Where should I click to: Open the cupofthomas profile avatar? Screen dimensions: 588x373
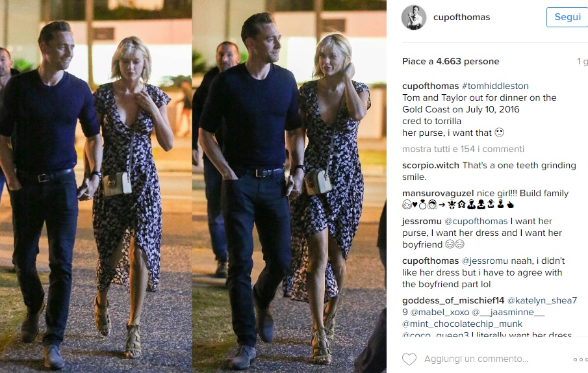tap(414, 18)
